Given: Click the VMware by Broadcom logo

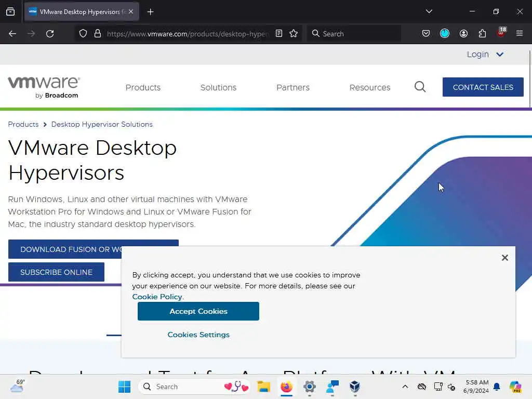Looking at the screenshot, I should point(44,87).
